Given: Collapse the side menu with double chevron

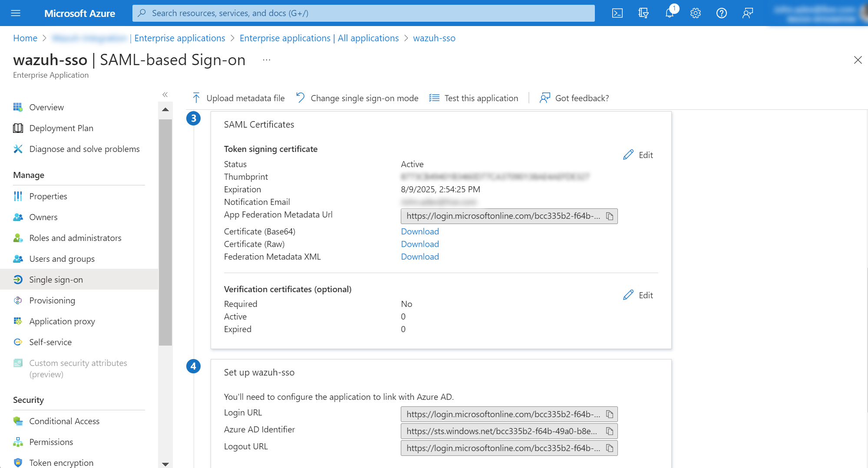Looking at the screenshot, I should (x=165, y=94).
